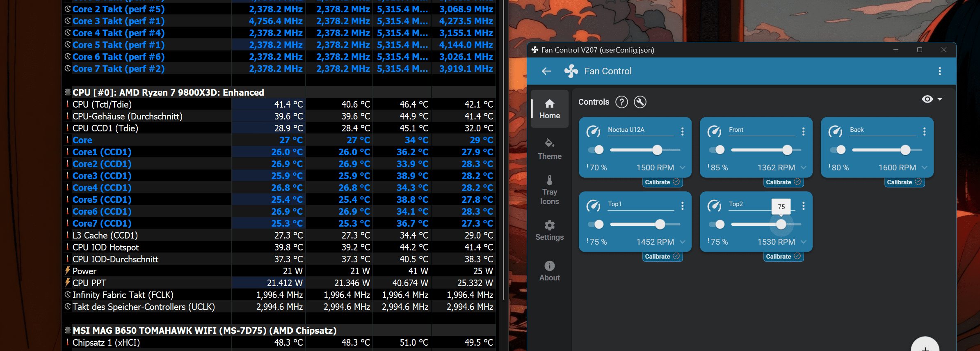The height and width of the screenshot is (351, 980).
Task: Open the About section in sidebar
Action: click(x=550, y=271)
